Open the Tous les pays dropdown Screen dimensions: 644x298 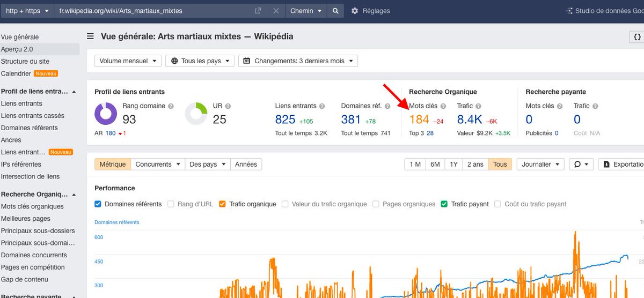200,61
